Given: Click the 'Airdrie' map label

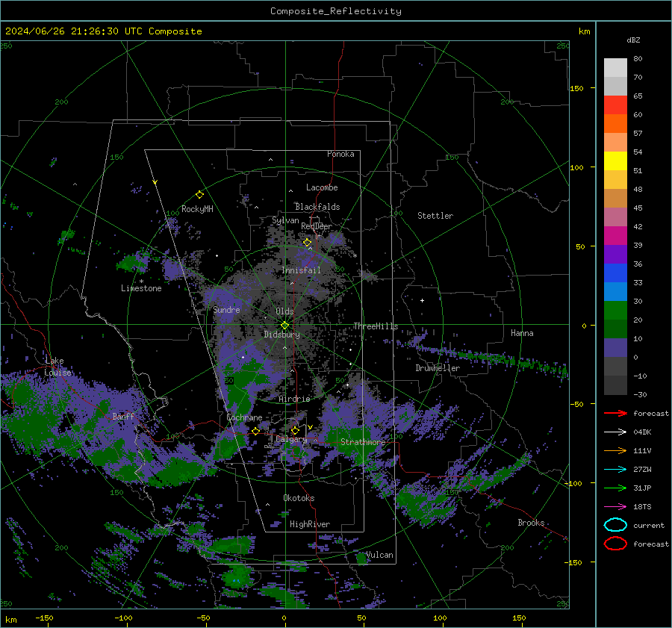Looking at the screenshot, I should coord(294,399).
